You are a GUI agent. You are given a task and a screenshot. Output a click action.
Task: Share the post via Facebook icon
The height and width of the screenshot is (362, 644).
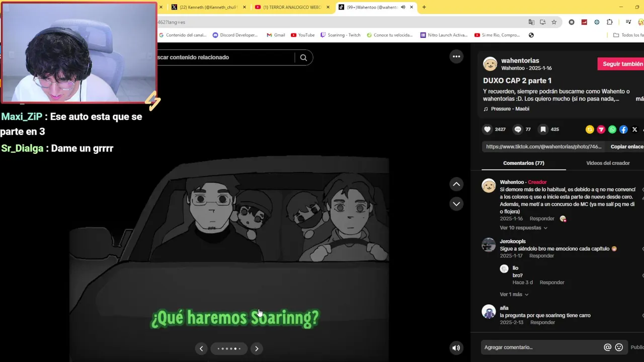click(623, 129)
